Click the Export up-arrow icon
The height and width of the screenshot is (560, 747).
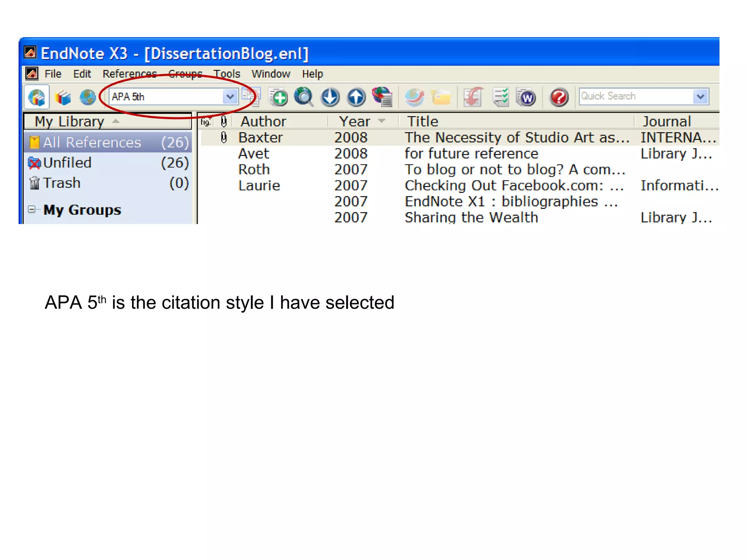point(356,97)
